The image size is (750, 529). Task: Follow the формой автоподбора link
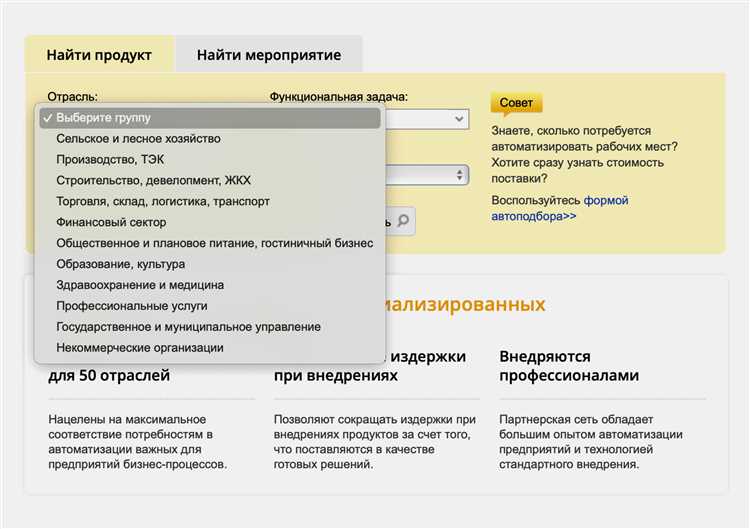coord(560,208)
